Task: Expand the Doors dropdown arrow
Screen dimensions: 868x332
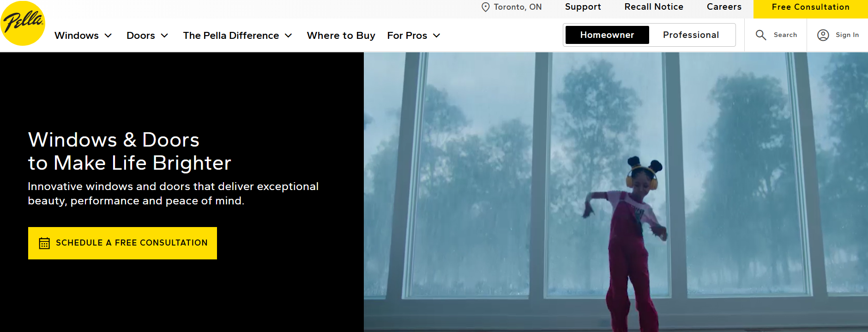Action: point(164,36)
